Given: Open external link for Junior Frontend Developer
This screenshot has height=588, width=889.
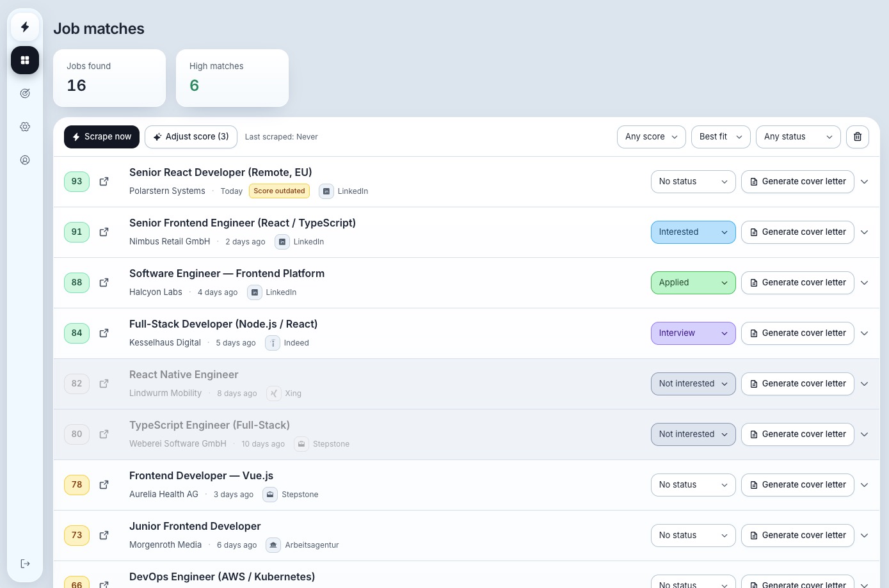Looking at the screenshot, I should (x=104, y=536).
